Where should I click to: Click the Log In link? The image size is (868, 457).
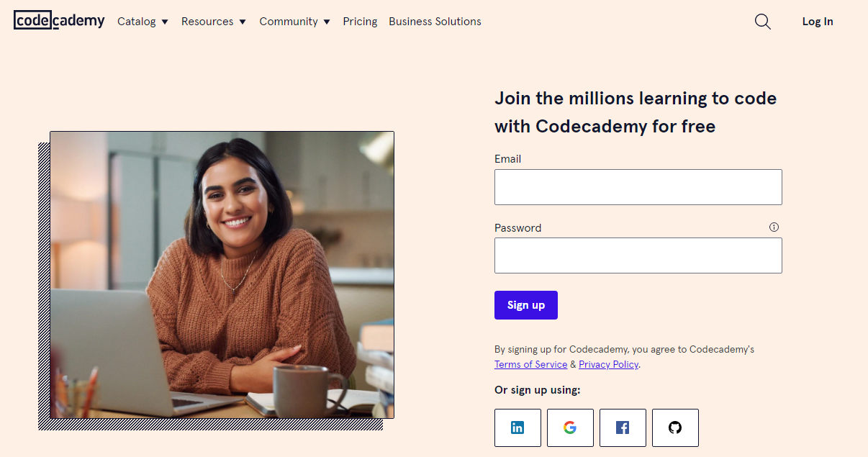tap(818, 22)
